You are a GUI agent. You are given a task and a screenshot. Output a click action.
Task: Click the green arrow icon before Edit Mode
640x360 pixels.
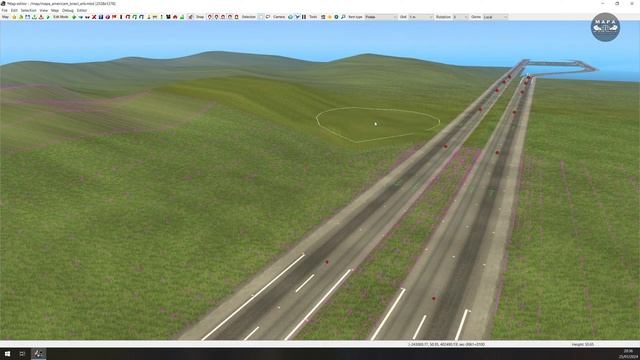pos(48,17)
